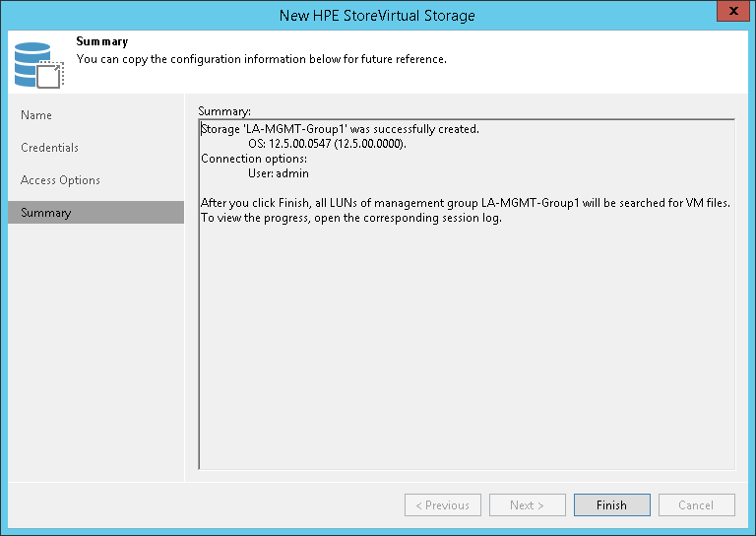
Task: Click the storage database icon in header
Action: pyautogui.click(x=38, y=65)
